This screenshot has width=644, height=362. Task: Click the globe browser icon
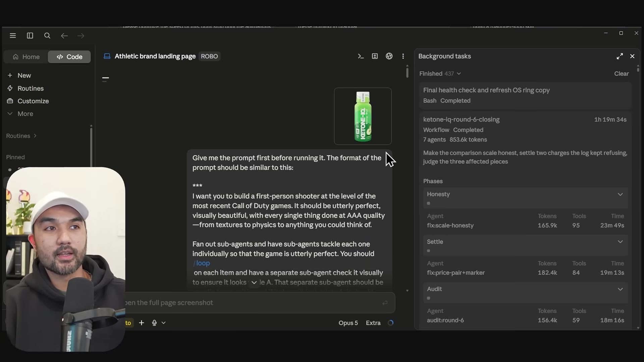click(x=389, y=56)
